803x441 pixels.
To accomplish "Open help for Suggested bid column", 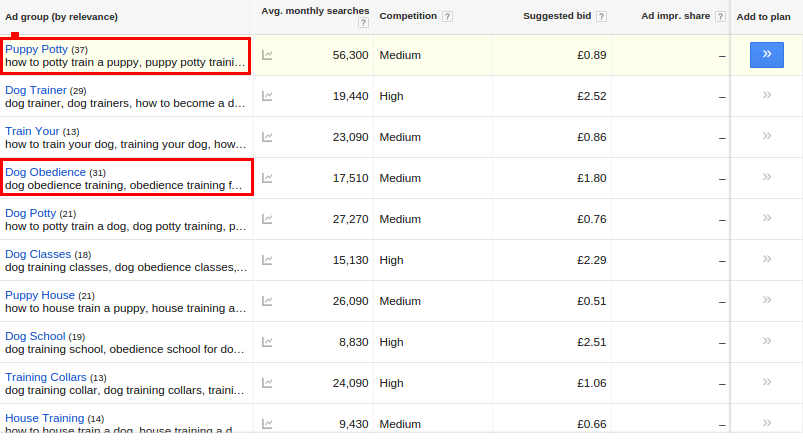I will point(602,16).
